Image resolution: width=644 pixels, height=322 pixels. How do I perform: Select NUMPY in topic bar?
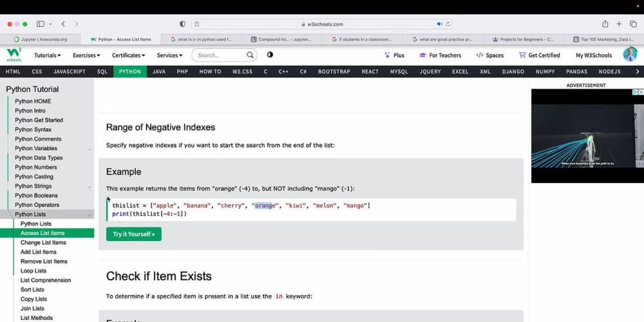545,71
